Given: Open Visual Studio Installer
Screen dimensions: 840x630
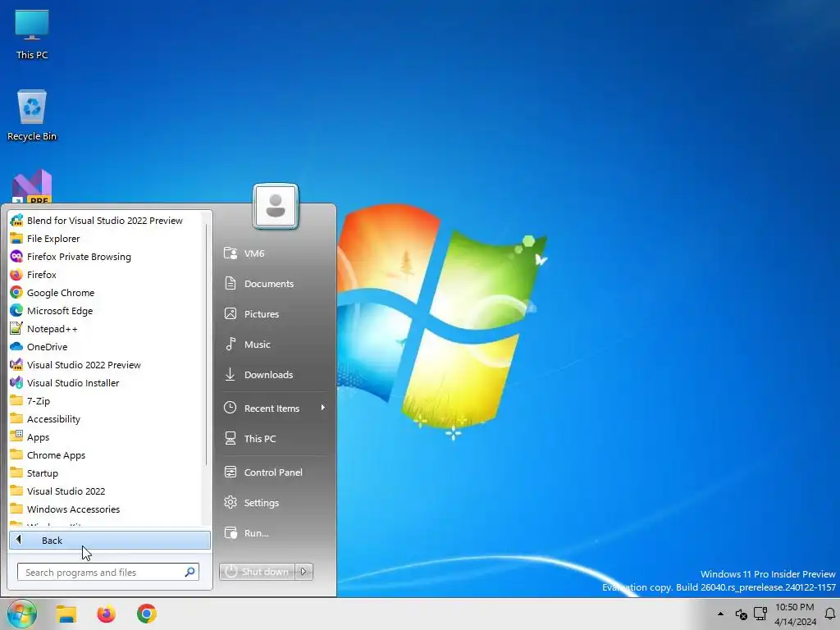Looking at the screenshot, I should pyautogui.click(x=104, y=383).
